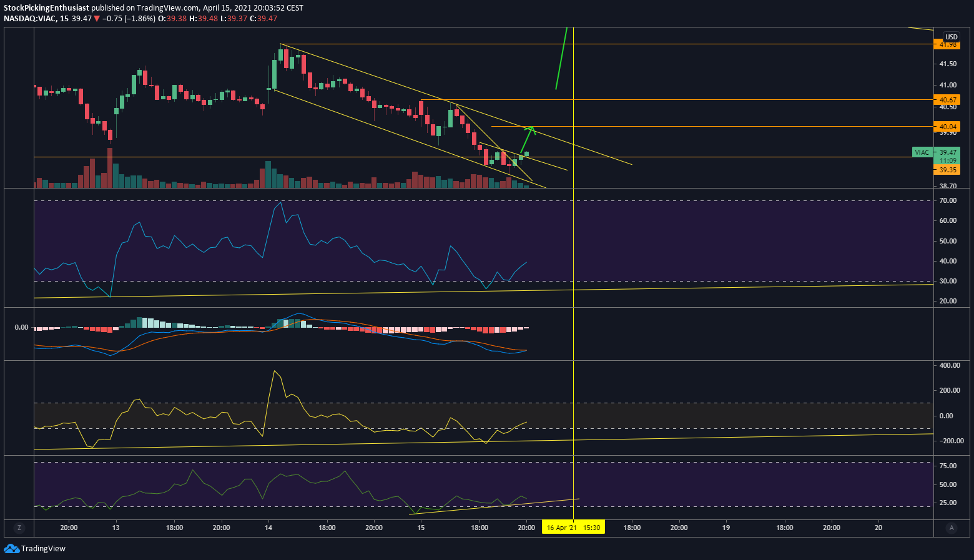Screen dimensions: 974x560
Task: Select the NASDAQ:VIAC symbol label
Action: [x=29, y=19]
